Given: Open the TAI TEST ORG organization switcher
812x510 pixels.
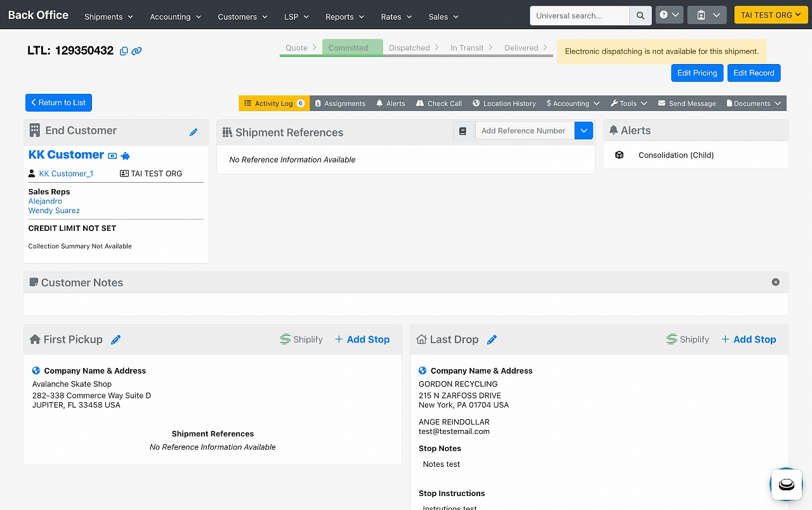Looking at the screenshot, I should (x=770, y=15).
